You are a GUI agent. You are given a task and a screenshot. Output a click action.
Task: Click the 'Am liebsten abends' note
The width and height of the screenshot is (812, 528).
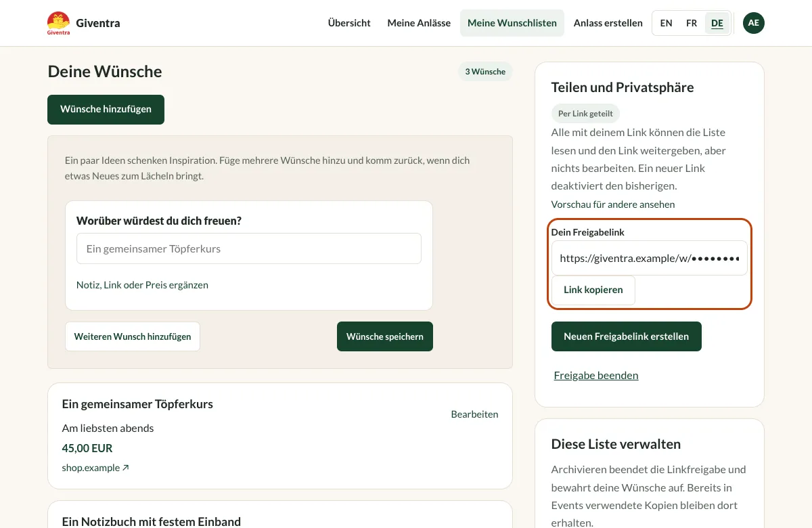pyautogui.click(x=108, y=428)
